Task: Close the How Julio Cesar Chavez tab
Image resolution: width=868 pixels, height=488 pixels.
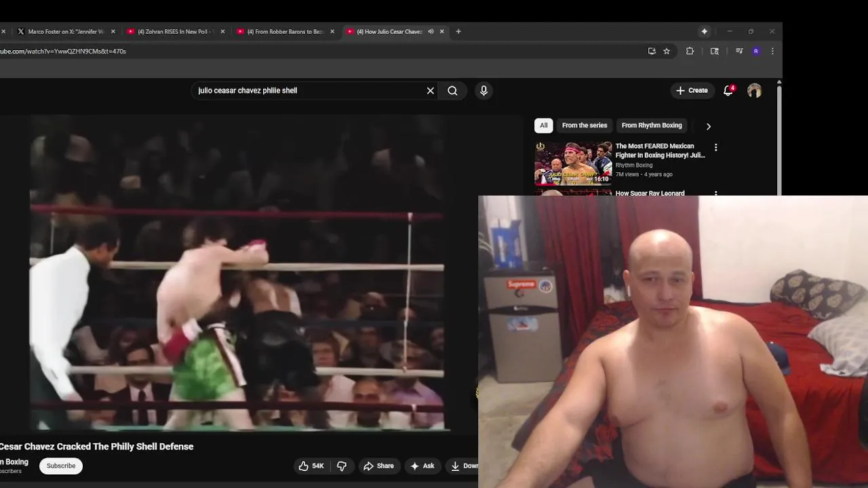Action: (442, 31)
